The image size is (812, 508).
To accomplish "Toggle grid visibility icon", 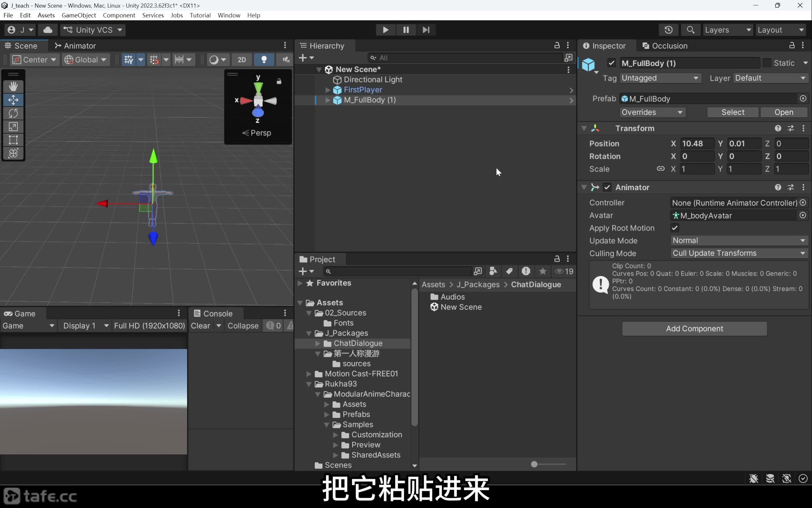I will point(128,60).
